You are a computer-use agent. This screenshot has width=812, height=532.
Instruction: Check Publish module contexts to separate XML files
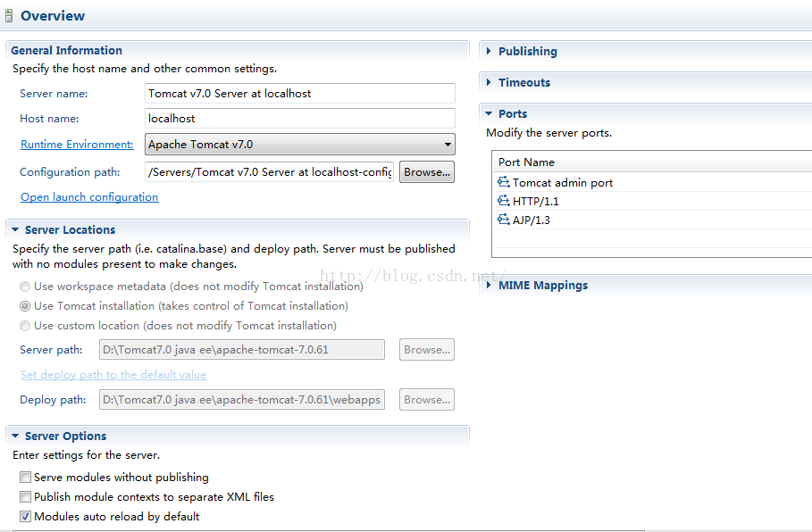(25, 496)
